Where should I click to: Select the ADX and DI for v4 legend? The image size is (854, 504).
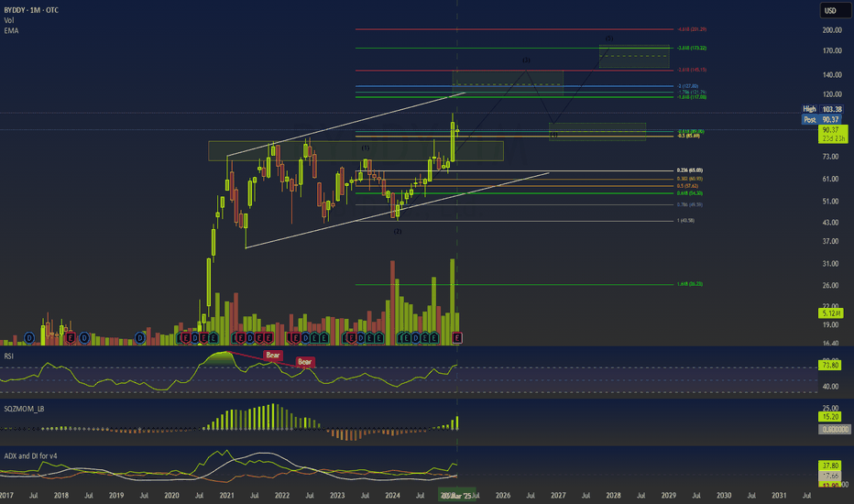[30, 455]
